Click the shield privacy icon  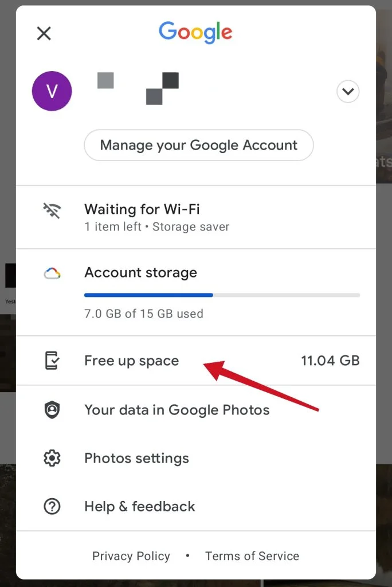[x=52, y=409]
